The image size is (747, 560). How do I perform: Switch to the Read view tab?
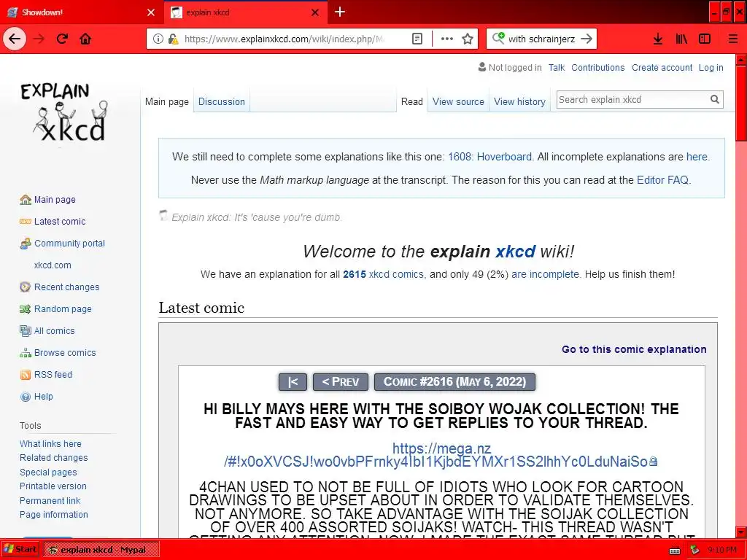tap(412, 101)
